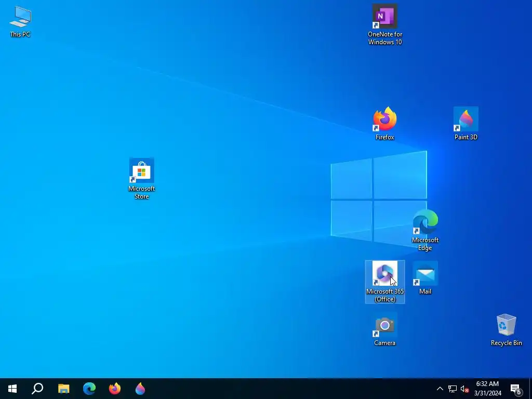This screenshot has width=532, height=399.
Task: Open the muted volume tray icon
Action: [x=464, y=389]
